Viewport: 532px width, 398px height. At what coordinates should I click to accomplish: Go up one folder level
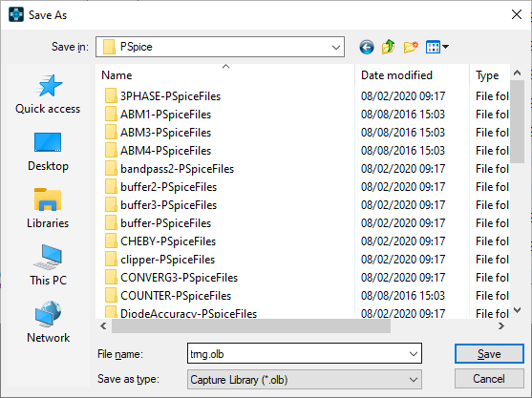pyautogui.click(x=388, y=47)
